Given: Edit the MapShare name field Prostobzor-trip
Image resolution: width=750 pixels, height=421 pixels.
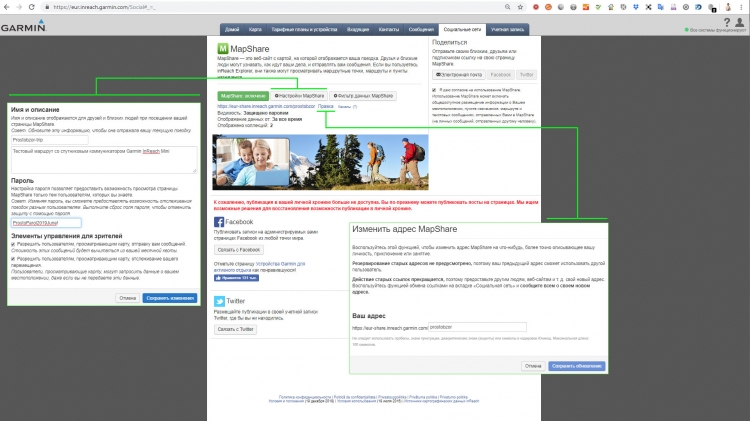Looking at the screenshot, I should [x=50, y=140].
